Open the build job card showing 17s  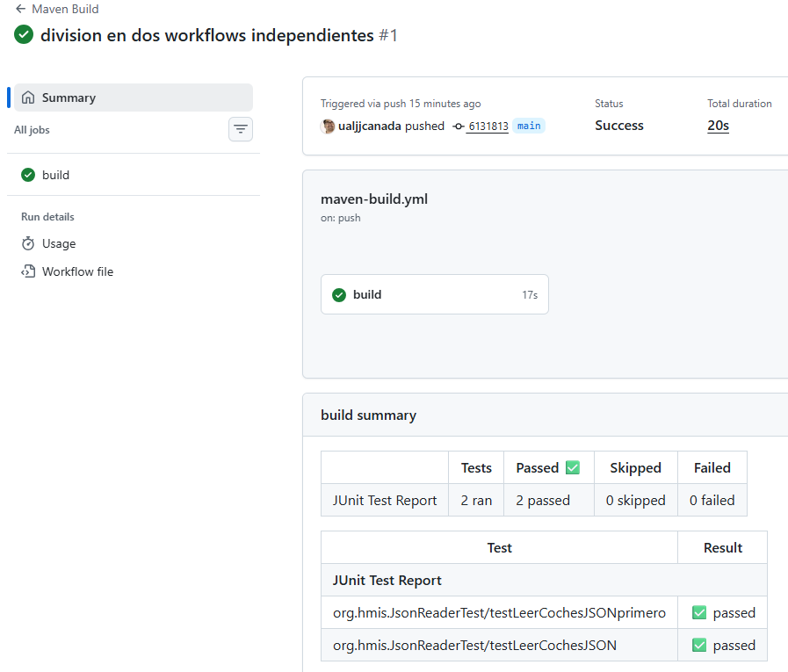(435, 294)
